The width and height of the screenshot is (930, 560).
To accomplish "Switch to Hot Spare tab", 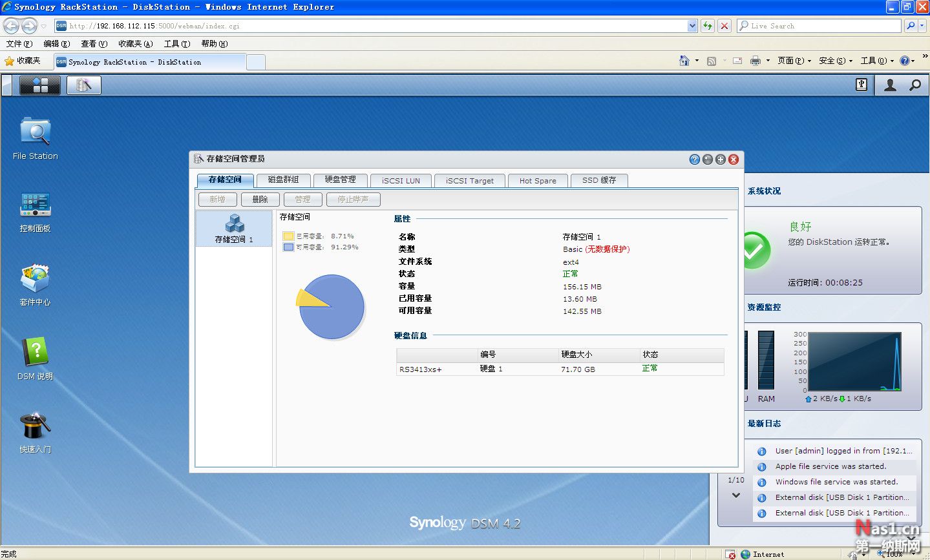I will [538, 181].
